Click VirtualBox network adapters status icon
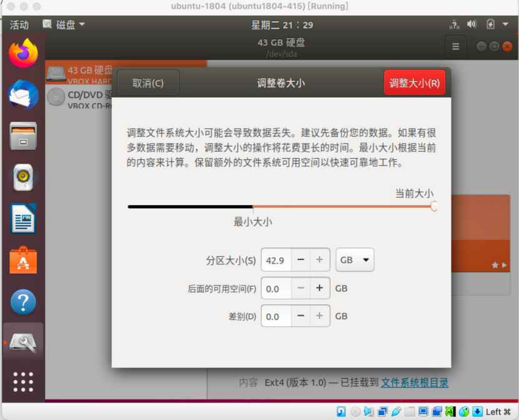 (x=383, y=411)
